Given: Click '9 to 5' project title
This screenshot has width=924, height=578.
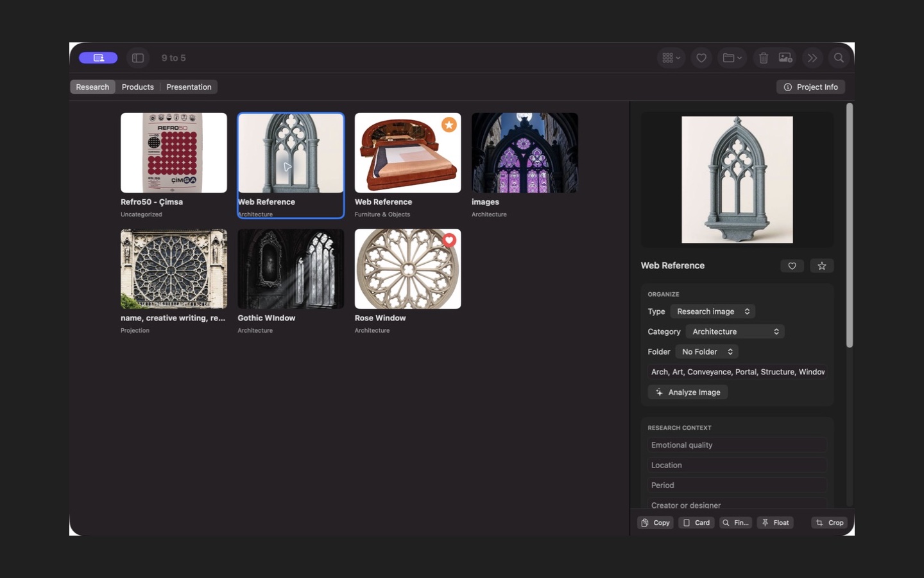Looking at the screenshot, I should coord(173,58).
